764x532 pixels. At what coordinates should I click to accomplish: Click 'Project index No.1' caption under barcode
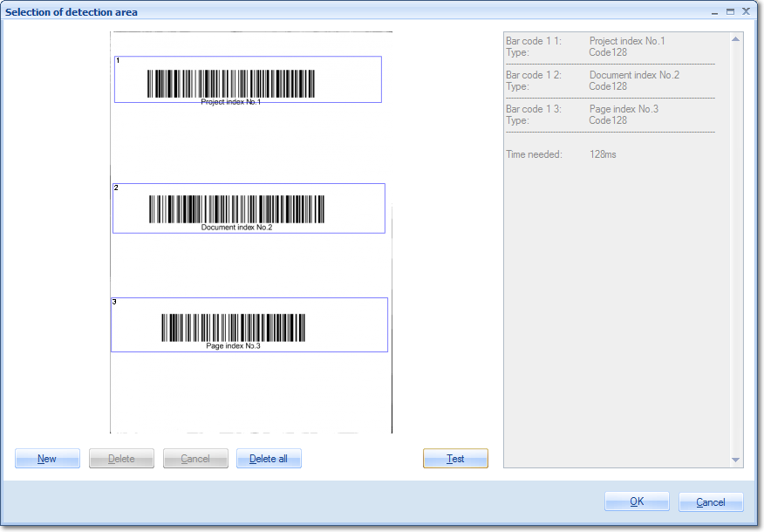pos(231,102)
